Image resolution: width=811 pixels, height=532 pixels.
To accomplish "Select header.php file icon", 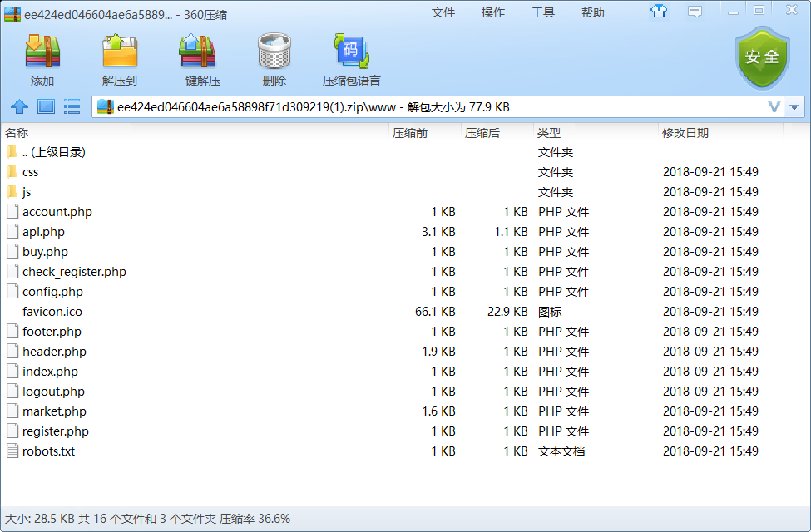I will click(x=12, y=351).
